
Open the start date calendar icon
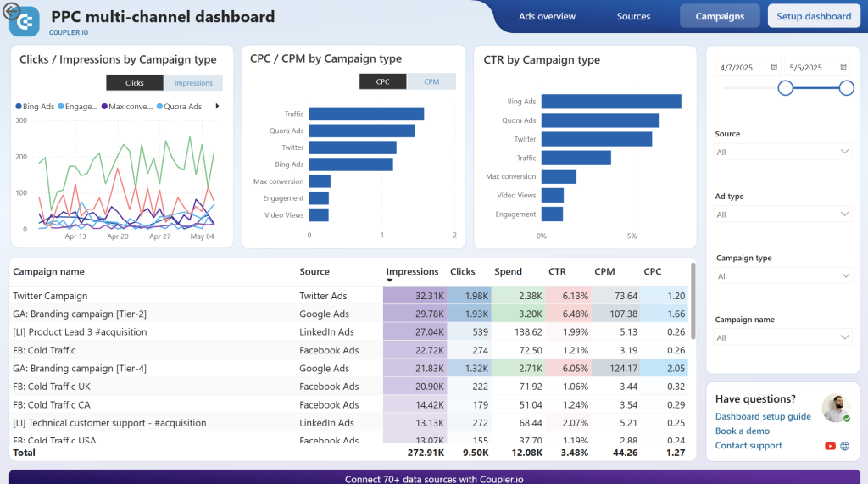pyautogui.click(x=774, y=67)
